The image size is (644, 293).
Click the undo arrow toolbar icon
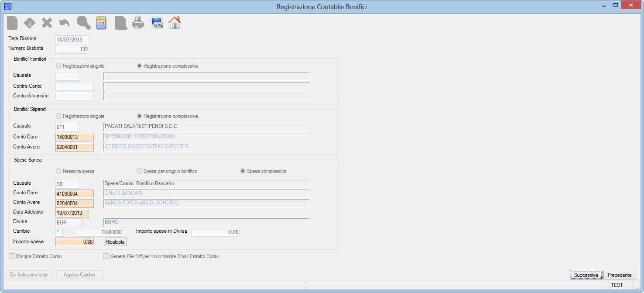[64, 23]
